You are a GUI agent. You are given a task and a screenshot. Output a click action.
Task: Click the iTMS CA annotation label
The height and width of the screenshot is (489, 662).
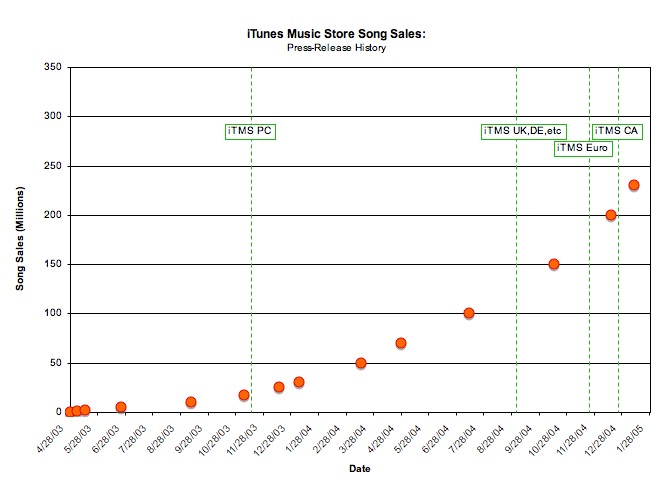(x=617, y=131)
